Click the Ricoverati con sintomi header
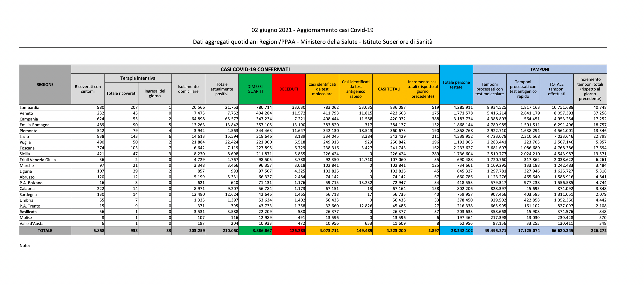Screen dimensions: 644x285 [x=88, y=89]
